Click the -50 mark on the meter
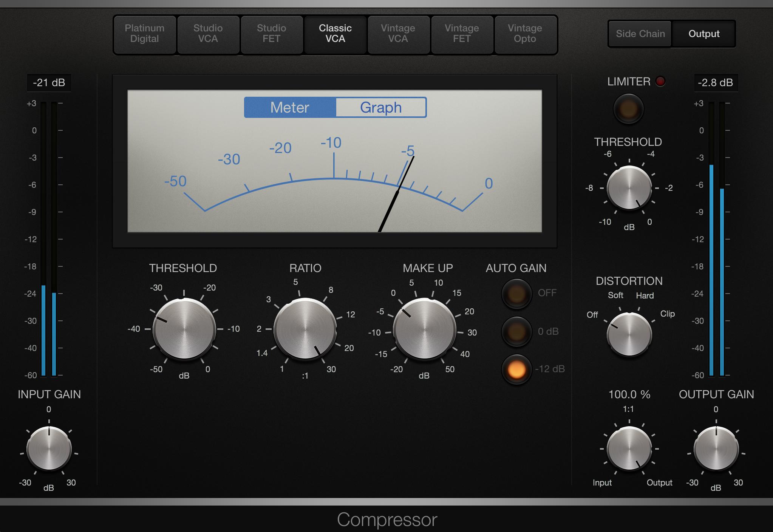This screenshot has height=532, width=773. (175, 181)
